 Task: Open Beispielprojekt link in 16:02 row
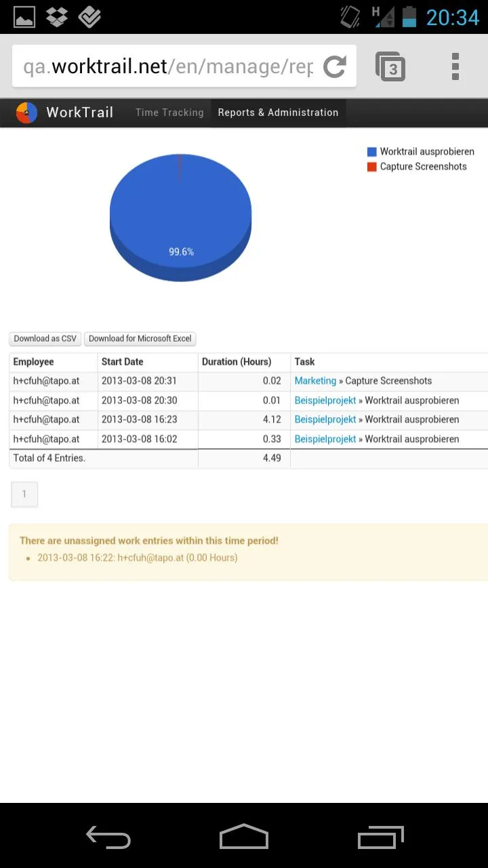click(325, 439)
